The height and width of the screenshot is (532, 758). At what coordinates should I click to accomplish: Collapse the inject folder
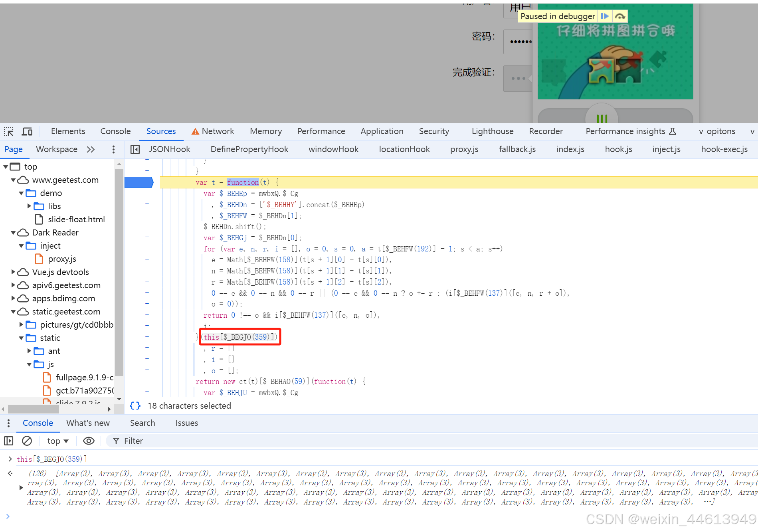[21, 245]
